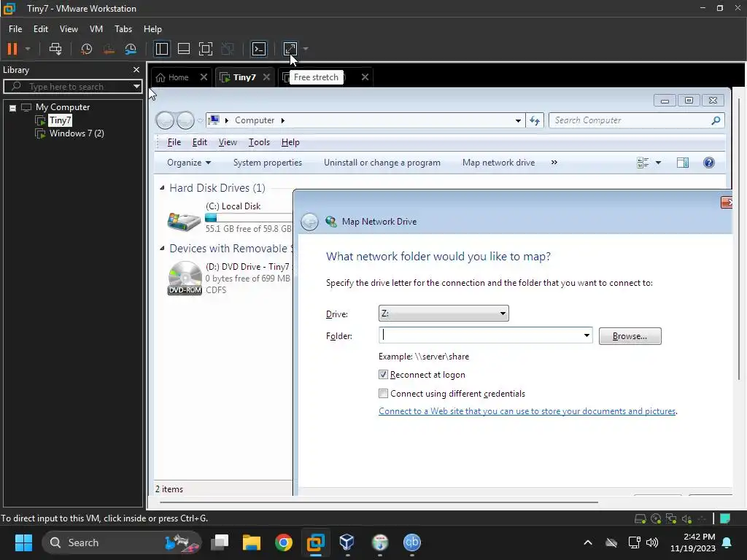Open the Snapshot manager icon
Image resolution: width=747 pixels, height=560 pixels.
tap(131, 49)
